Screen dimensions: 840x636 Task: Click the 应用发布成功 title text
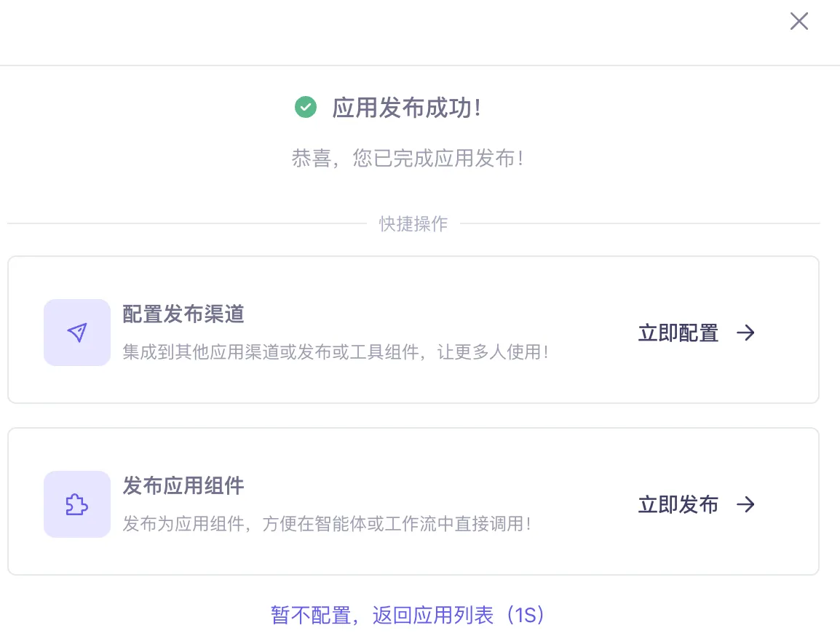pyautogui.click(x=406, y=108)
